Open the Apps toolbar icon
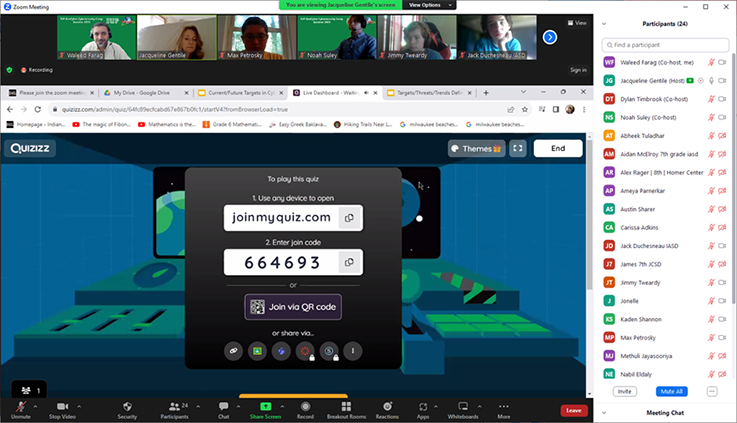The width and height of the screenshot is (737, 423). pyautogui.click(x=423, y=407)
